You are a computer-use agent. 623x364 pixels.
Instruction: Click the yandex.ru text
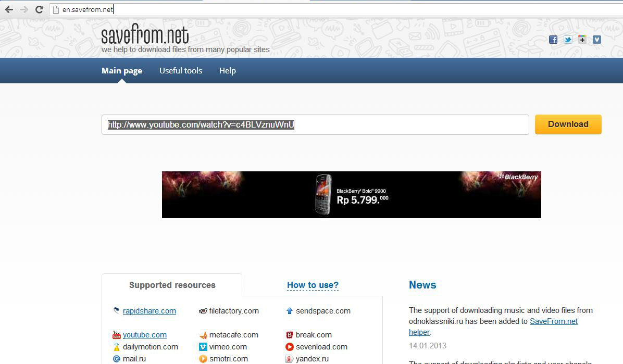[313, 359]
